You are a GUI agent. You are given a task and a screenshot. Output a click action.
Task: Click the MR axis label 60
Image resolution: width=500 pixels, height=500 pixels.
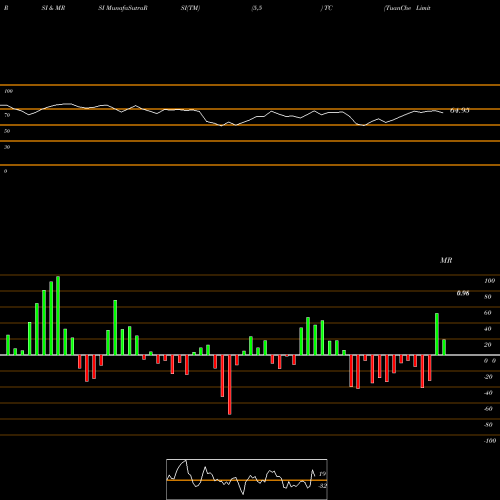488,313
